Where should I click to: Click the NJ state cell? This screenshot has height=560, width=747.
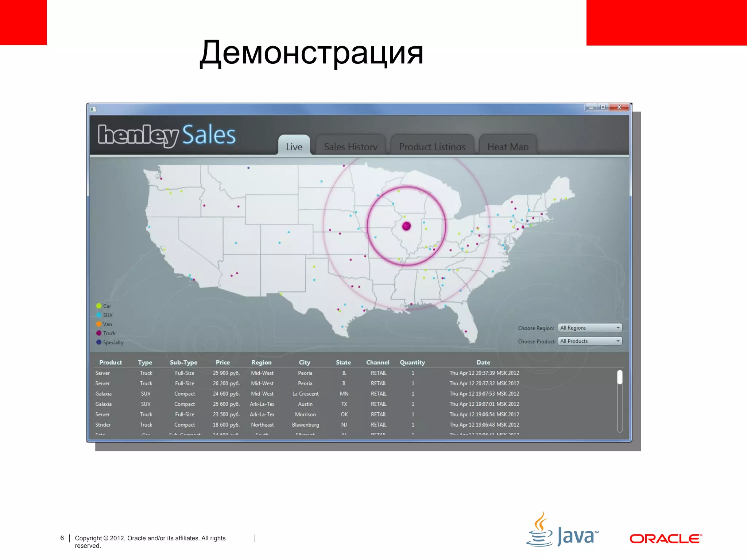pyautogui.click(x=344, y=425)
